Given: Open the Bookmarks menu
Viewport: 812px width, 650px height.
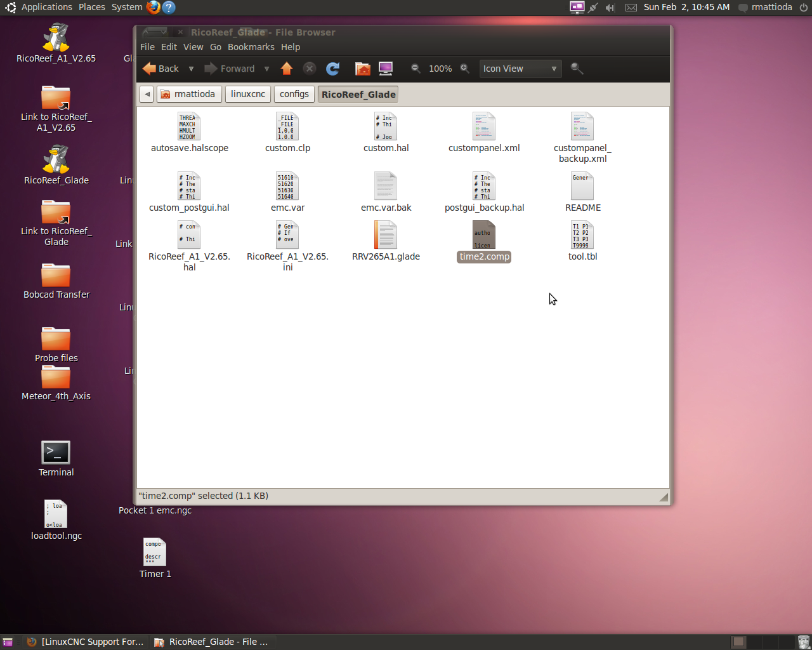Looking at the screenshot, I should [251, 47].
